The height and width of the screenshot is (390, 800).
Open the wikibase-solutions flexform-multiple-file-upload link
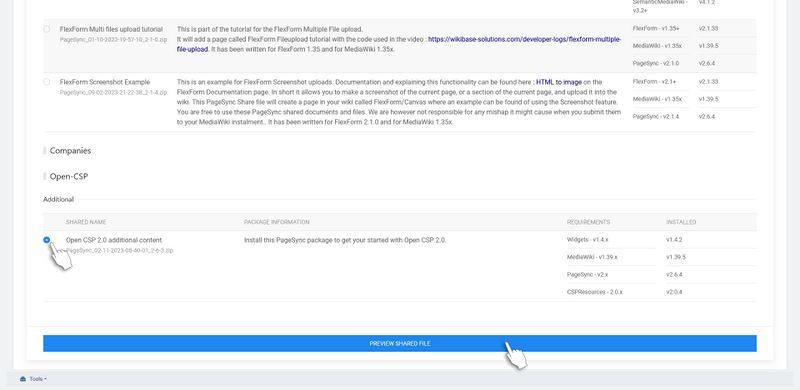[x=399, y=44]
